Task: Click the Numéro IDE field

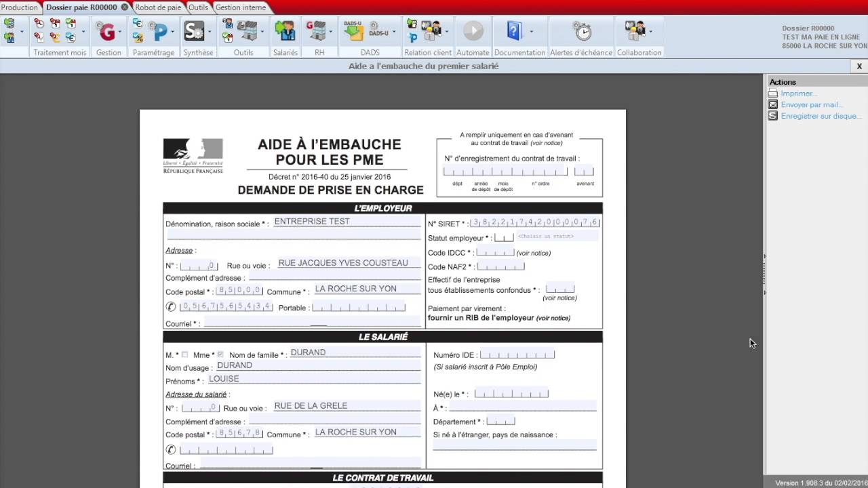Action: coord(517,354)
